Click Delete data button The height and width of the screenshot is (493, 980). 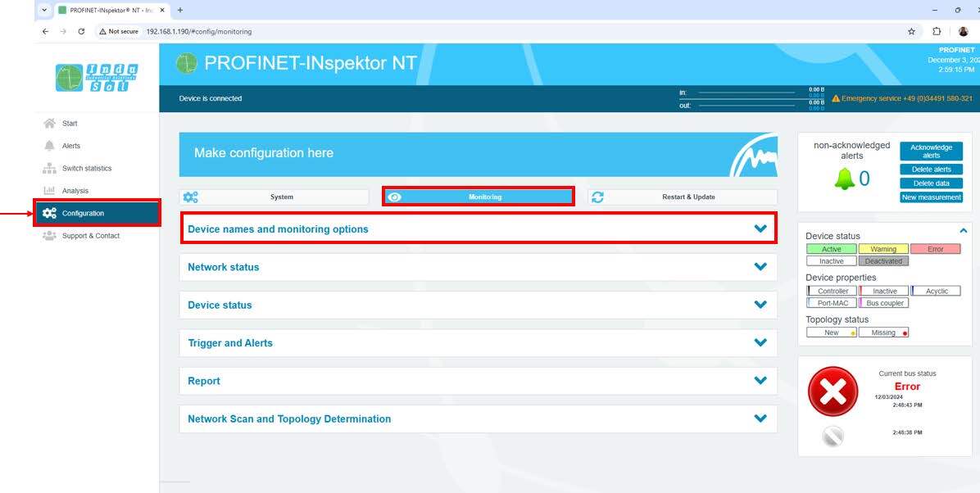[932, 183]
